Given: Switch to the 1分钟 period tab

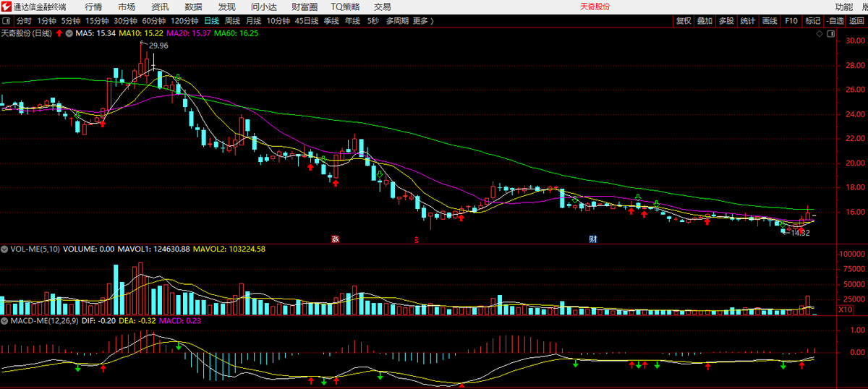Looking at the screenshot, I should pos(46,21).
